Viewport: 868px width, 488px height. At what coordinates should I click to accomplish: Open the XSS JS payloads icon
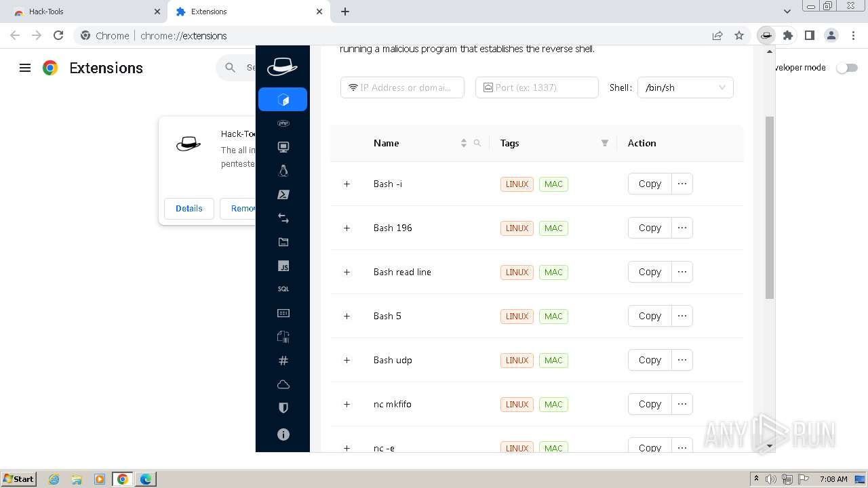click(283, 266)
